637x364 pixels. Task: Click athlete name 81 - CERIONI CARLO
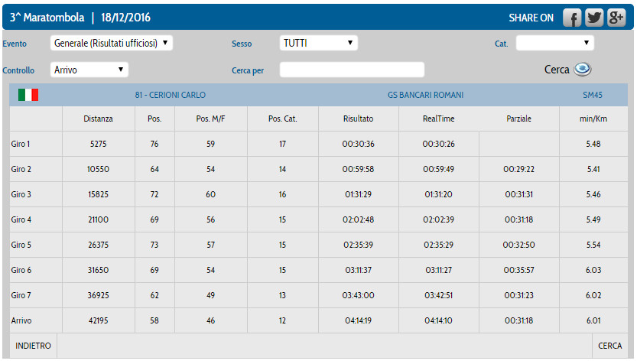pyautogui.click(x=170, y=96)
